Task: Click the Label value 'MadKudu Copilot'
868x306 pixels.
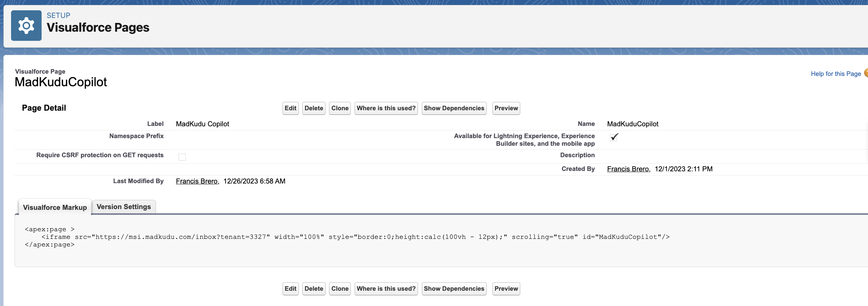Action: [x=202, y=124]
